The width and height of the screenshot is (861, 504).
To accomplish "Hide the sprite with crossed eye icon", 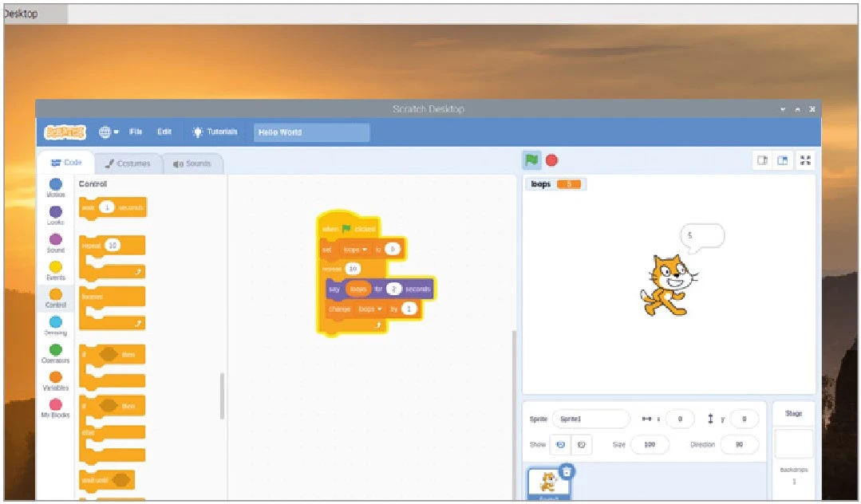I will (581, 445).
